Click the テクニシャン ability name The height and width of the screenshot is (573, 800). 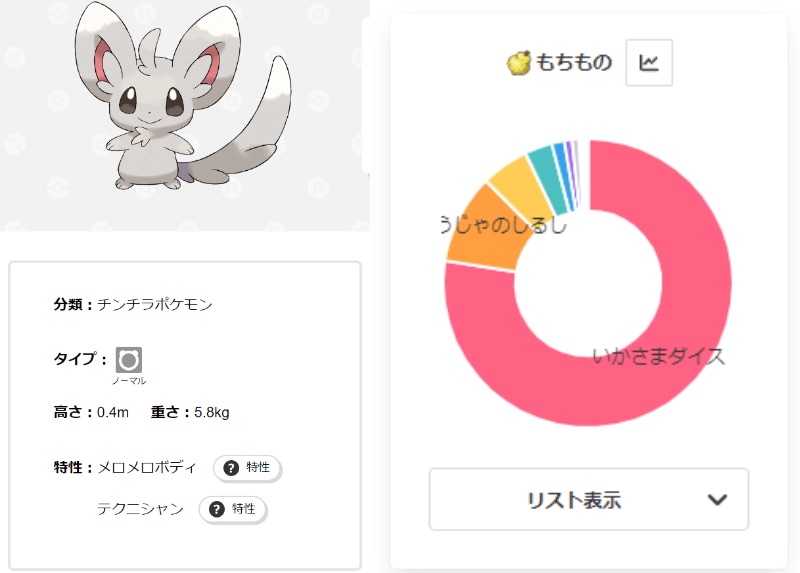pyautogui.click(x=140, y=509)
